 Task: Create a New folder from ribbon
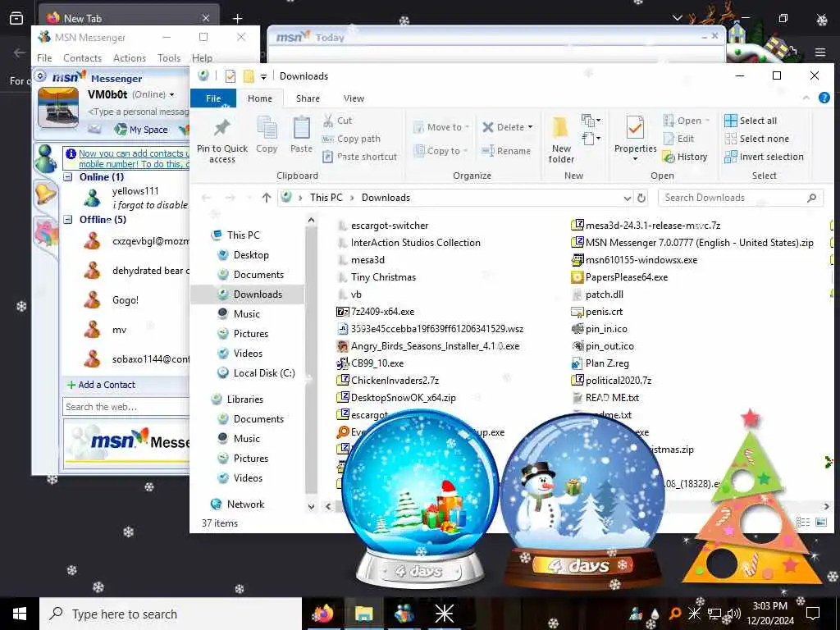(561, 139)
